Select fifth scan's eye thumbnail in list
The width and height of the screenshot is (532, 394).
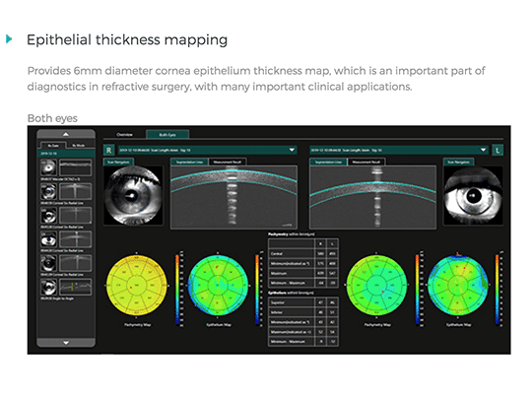pyautogui.click(x=48, y=263)
